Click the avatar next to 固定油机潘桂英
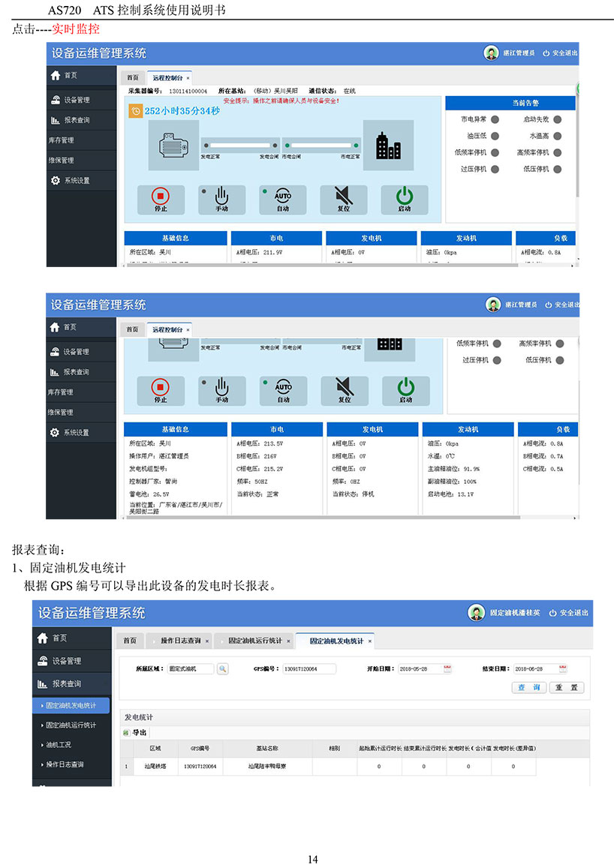Screen dimensions: 614x868 click(474, 613)
